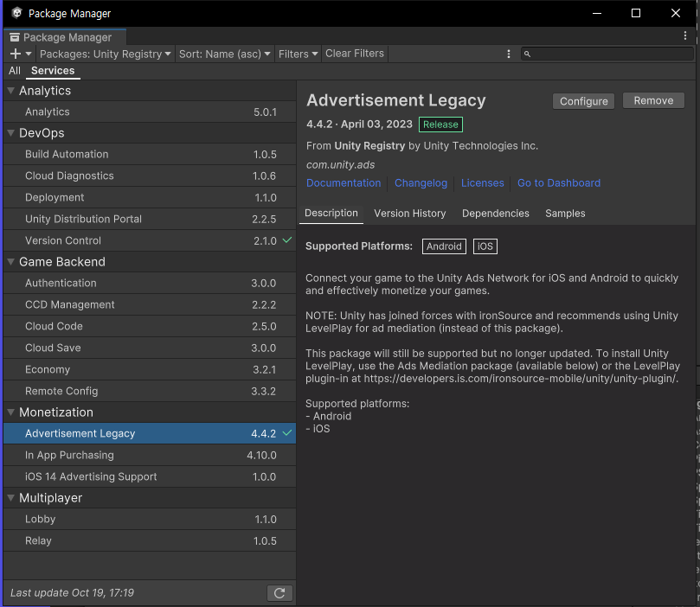Click the Package Manager tab archive icon
Image resolution: width=700 pixels, height=607 pixels.
[x=15, y=37]
